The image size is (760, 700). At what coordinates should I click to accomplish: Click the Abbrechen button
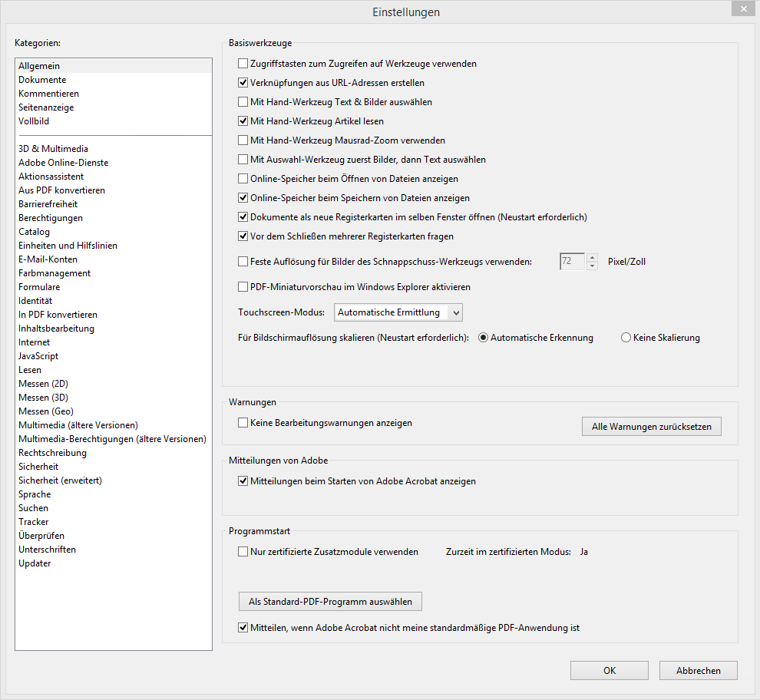click(x=698, y=670)
